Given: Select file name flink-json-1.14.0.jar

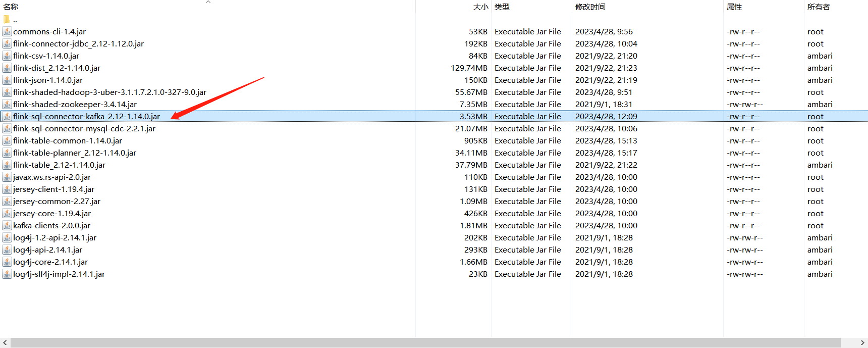Looking at the screenshot, I should click(x=48, y=80).
